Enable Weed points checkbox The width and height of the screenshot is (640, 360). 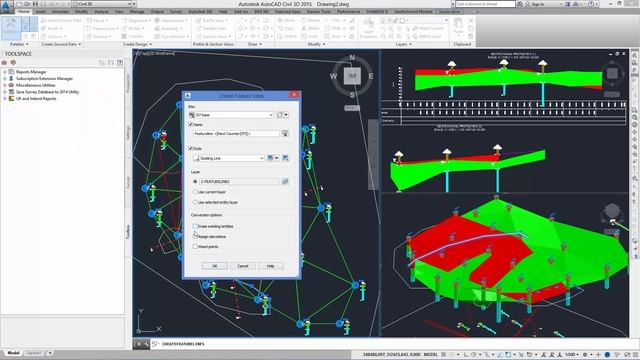click(195, 247)
